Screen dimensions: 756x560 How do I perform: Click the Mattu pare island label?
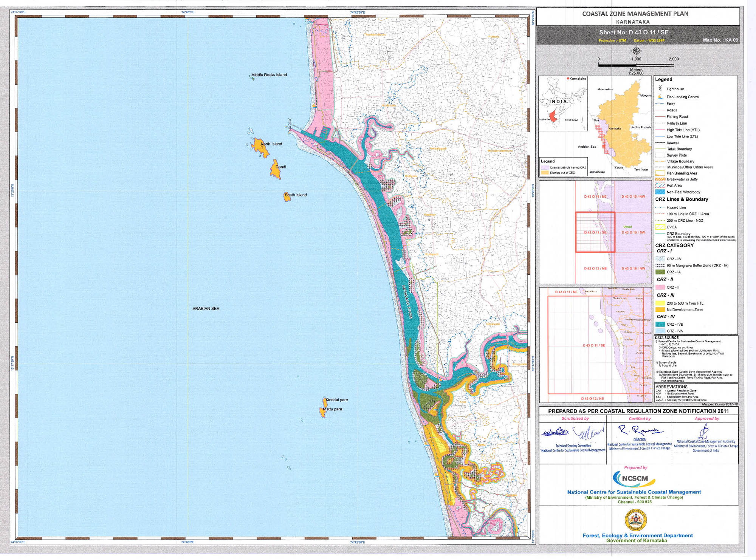pyautogui.click(x=332, y=409)
